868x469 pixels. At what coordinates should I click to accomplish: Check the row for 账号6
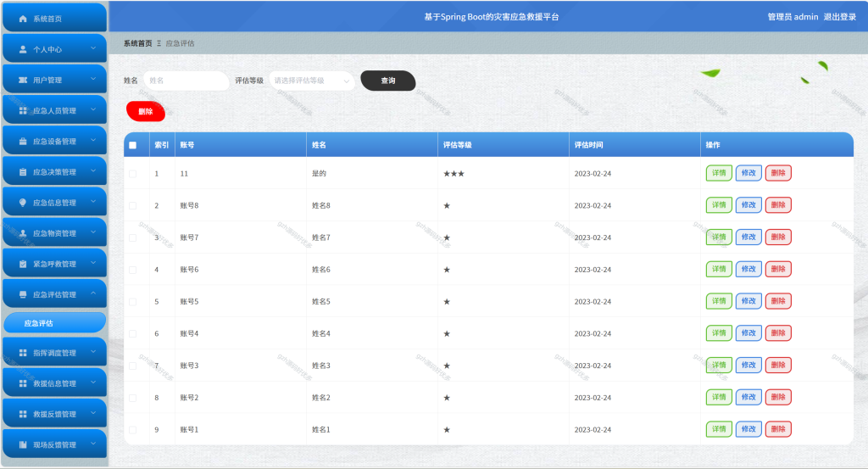133,270
